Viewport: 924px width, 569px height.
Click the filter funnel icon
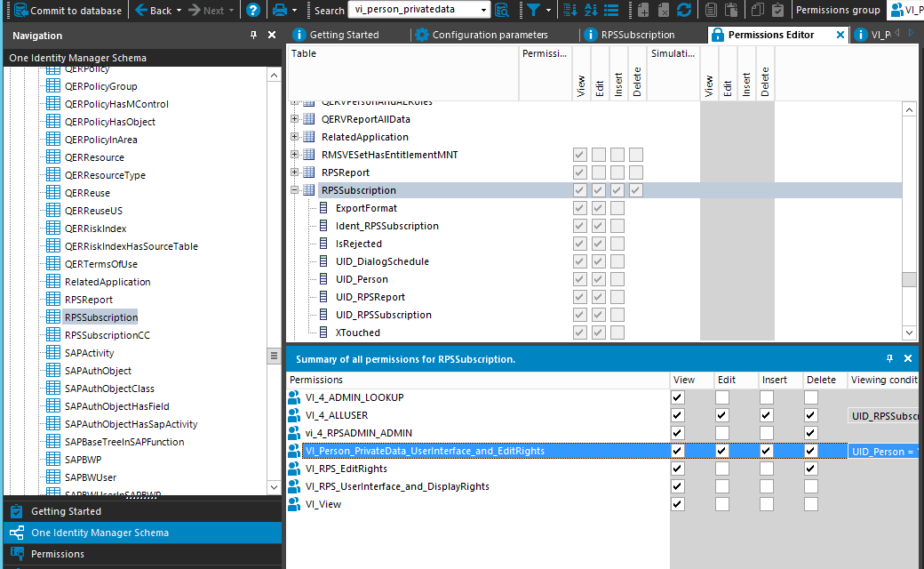pos(533,10)
